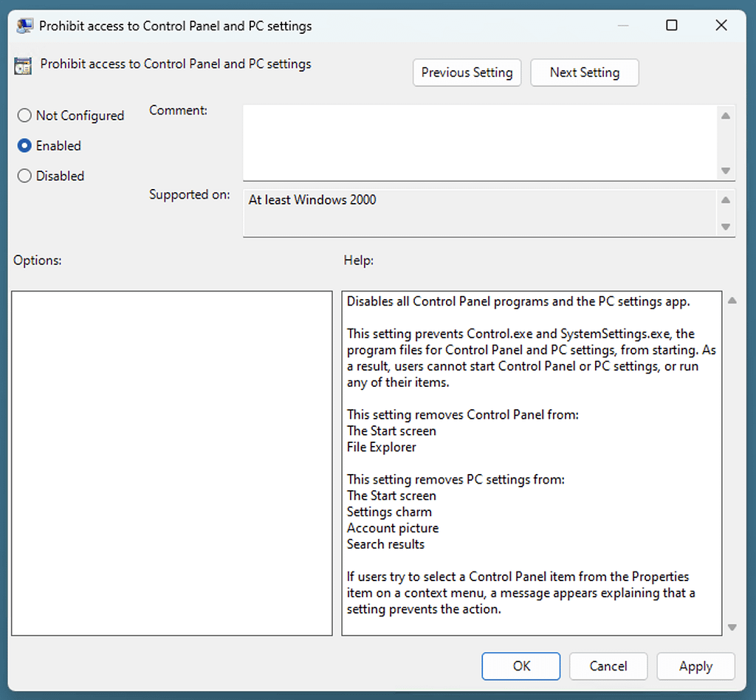Click the Next Setting button
Image resolution: width=756 pixels, height=700 pixels.
click(x=584, y=72)
